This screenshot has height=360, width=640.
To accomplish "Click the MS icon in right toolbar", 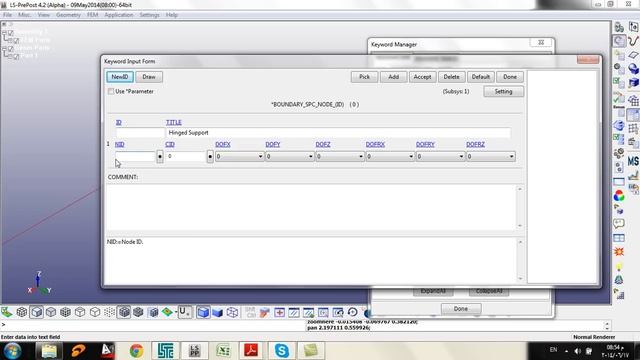I will 633,161.
